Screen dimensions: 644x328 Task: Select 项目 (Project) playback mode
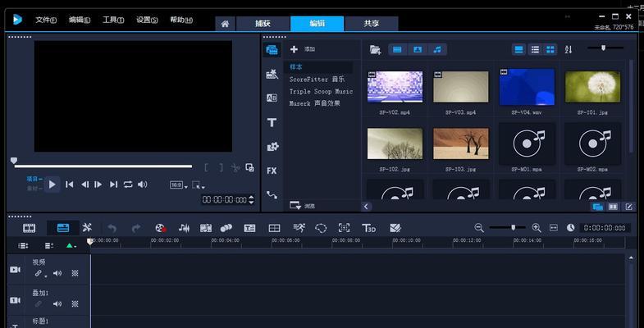[x=34, y=179]
